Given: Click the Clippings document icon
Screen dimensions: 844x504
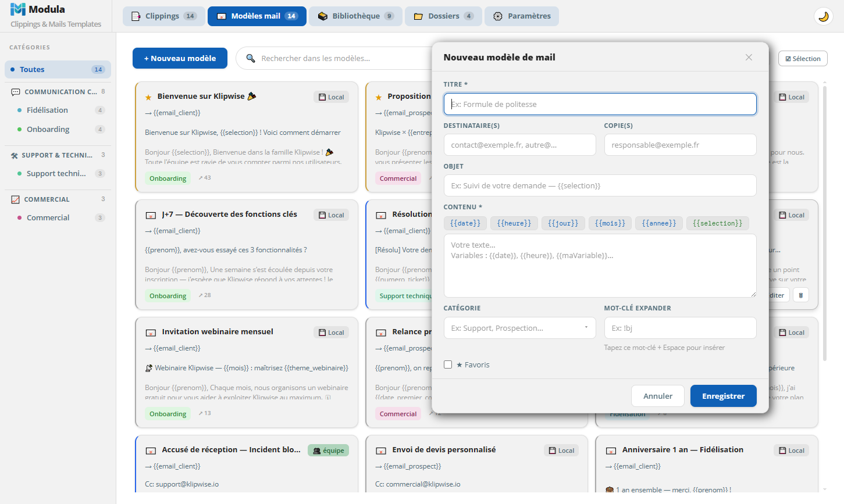Looking at the screenshot, I should click(x=136, y=16).
